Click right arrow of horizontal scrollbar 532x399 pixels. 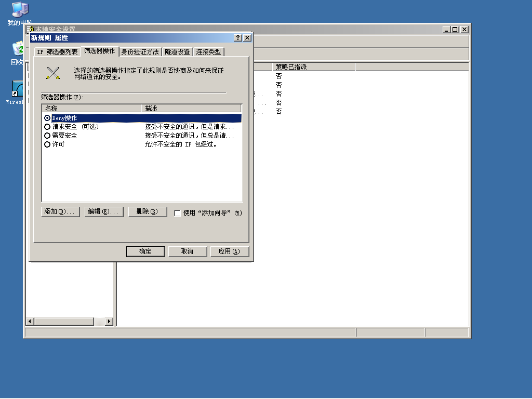pyautogui.click(x=109, y=321)
